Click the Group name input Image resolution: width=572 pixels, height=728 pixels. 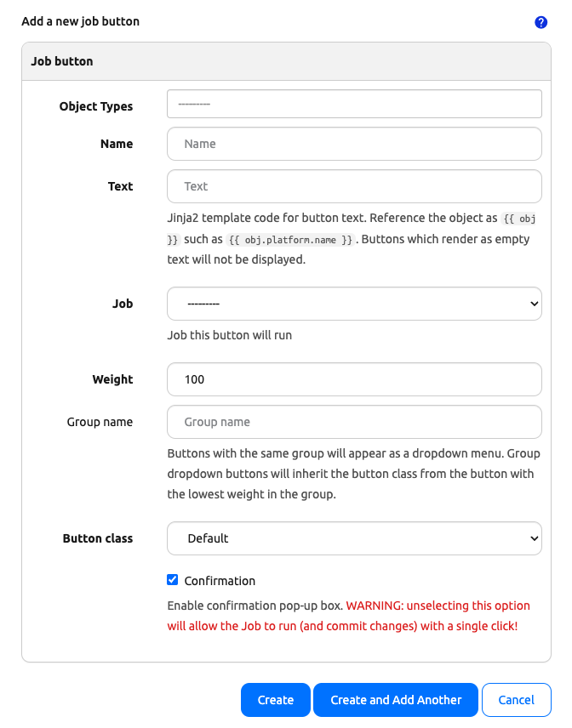click(354, 421)
